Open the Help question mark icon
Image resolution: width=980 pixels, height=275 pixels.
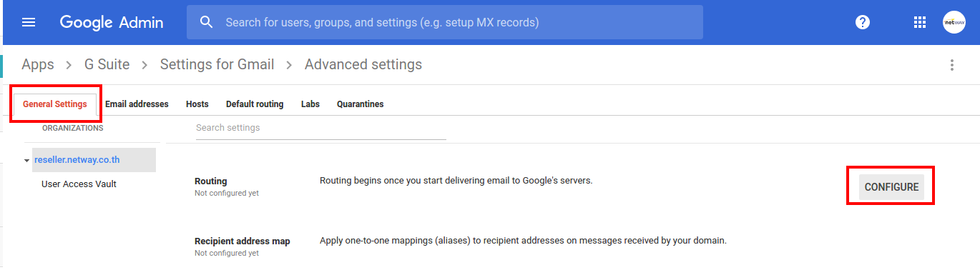pos(863,22)
